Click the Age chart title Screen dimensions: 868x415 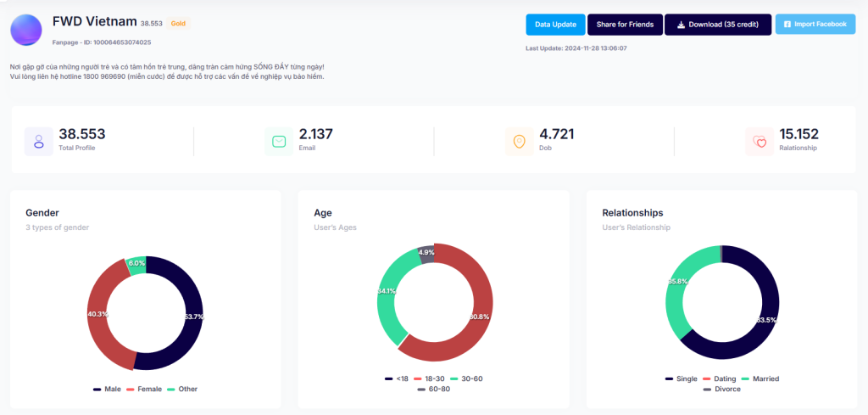pos(323,213)
